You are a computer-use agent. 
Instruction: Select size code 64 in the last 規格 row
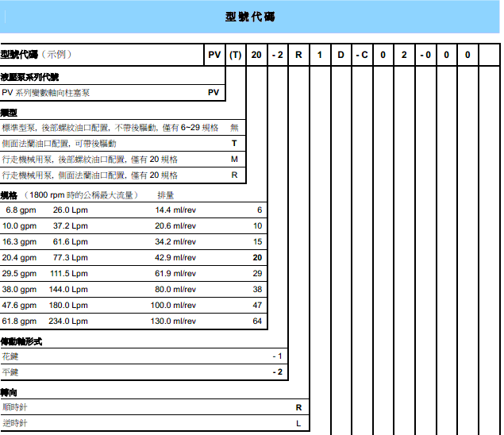tap(257, 321)
